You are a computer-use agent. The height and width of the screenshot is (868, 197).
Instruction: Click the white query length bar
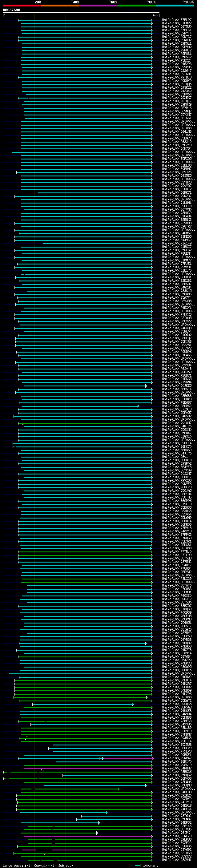[81, 12]
